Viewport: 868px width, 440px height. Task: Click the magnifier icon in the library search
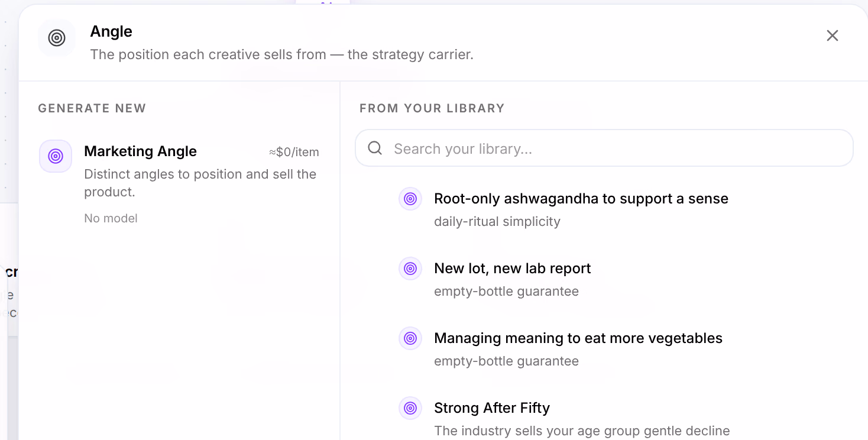[x=375, y=148]
